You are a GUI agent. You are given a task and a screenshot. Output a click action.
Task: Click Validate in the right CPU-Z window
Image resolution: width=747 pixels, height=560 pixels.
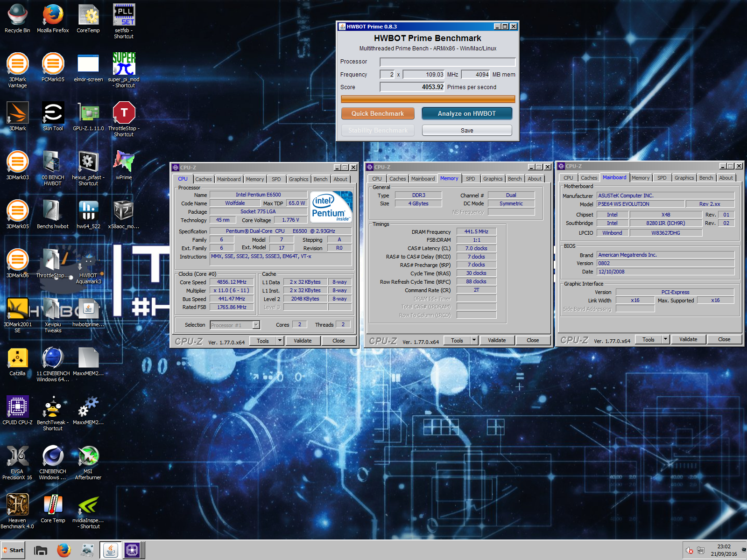[688, 339]
